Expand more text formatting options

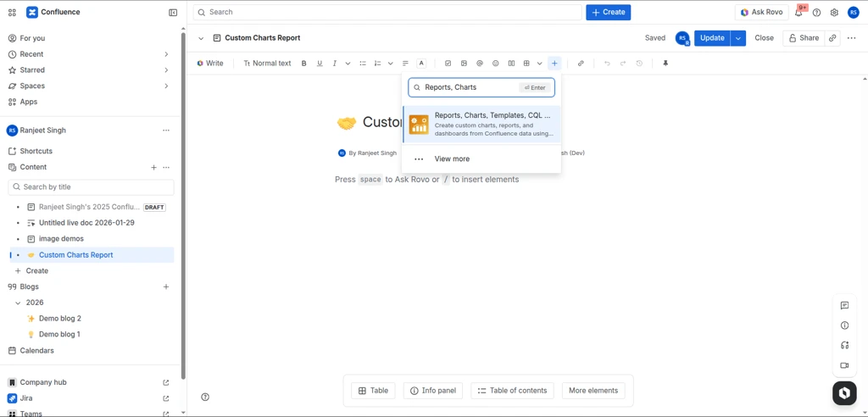pyautogui.click(x=348, y=63)
